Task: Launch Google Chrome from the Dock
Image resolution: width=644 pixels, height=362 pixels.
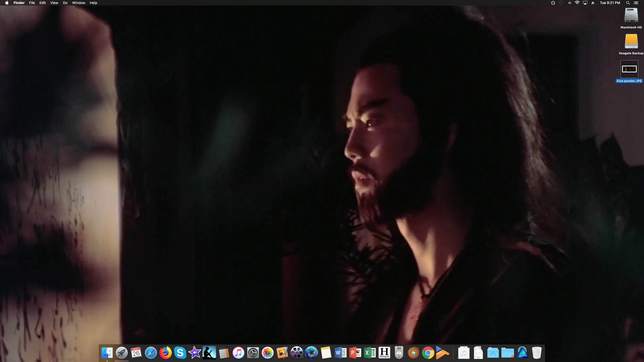Action: coord(428,353)
